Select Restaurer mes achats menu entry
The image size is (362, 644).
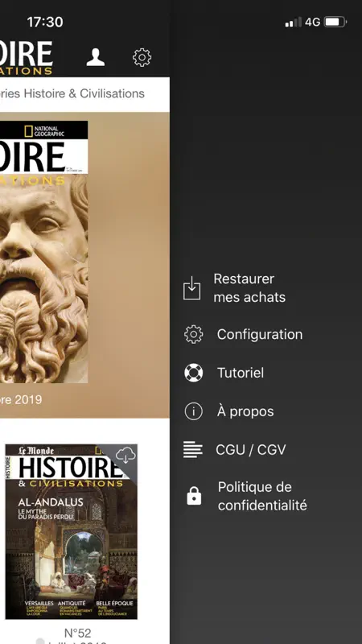point(249,288)
